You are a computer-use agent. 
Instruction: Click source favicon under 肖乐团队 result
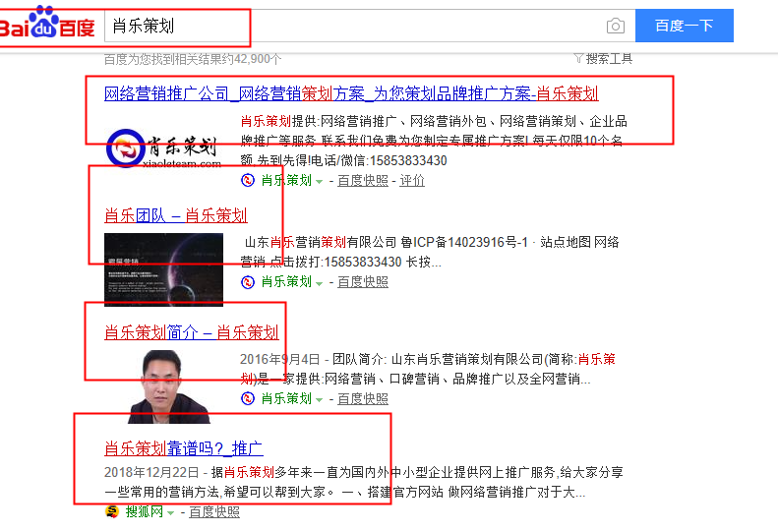tap(248, 282)
